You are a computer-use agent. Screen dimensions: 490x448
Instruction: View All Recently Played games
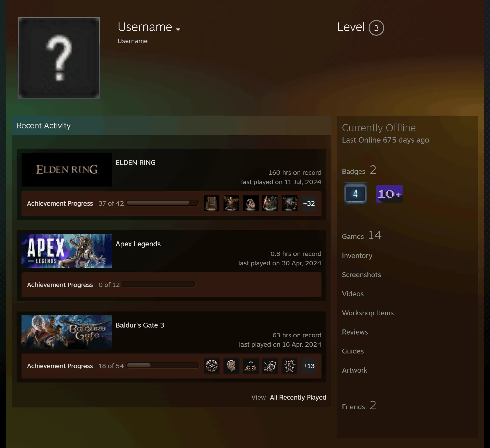click(298, 397)
